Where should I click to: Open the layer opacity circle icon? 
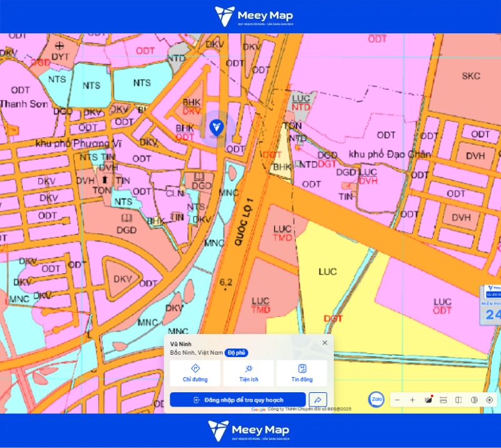tap(474, 400)
